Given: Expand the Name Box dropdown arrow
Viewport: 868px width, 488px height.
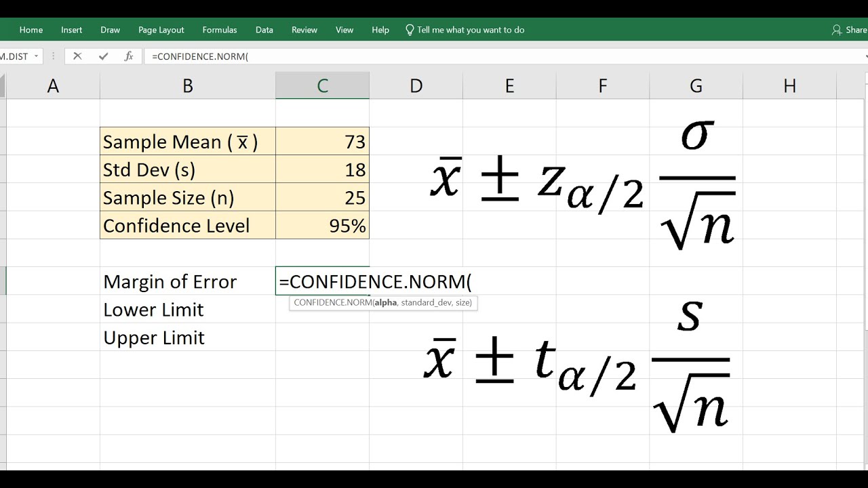Looking at the screenshot, I should coord(36,56).
